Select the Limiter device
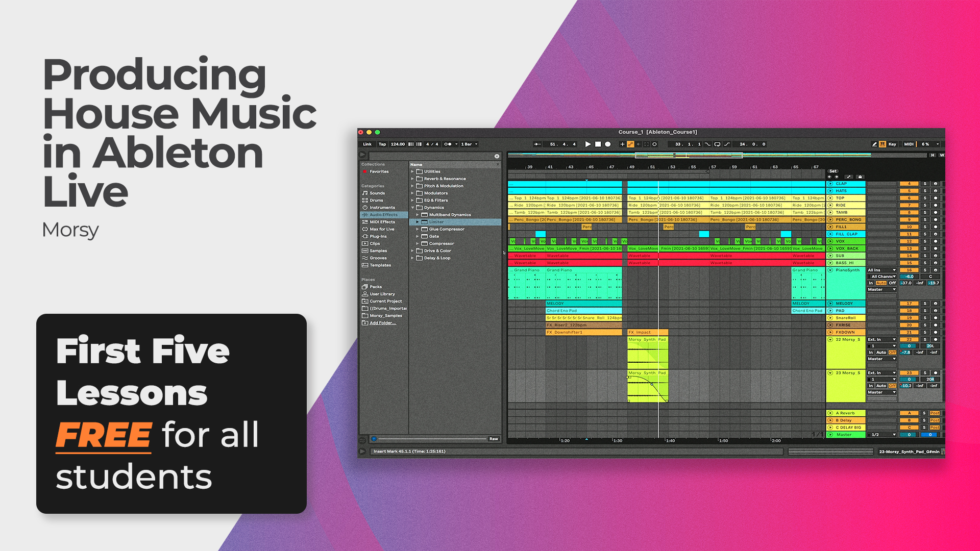Viewport: 980px width, 551px height. coord(455,222)
